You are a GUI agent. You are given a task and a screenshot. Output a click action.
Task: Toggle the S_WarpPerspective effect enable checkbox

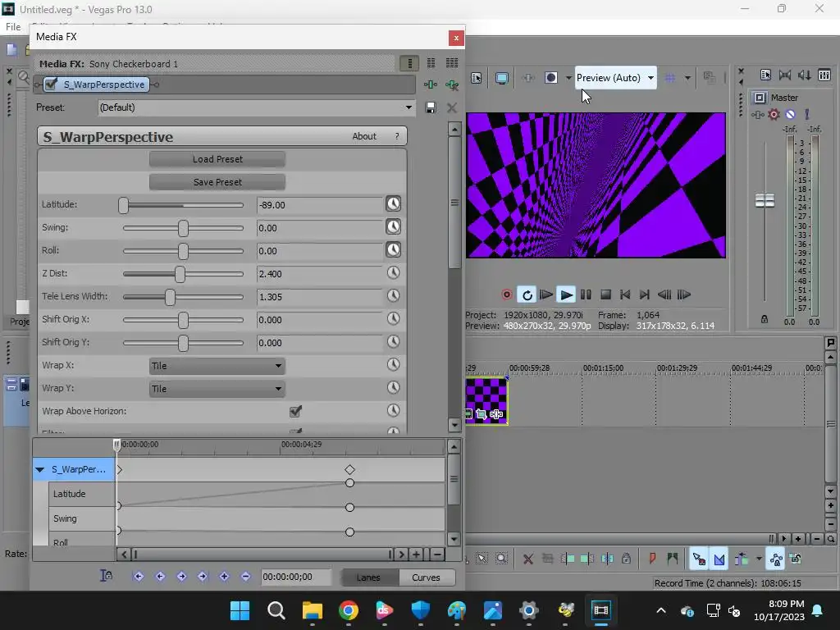point(52,84)
